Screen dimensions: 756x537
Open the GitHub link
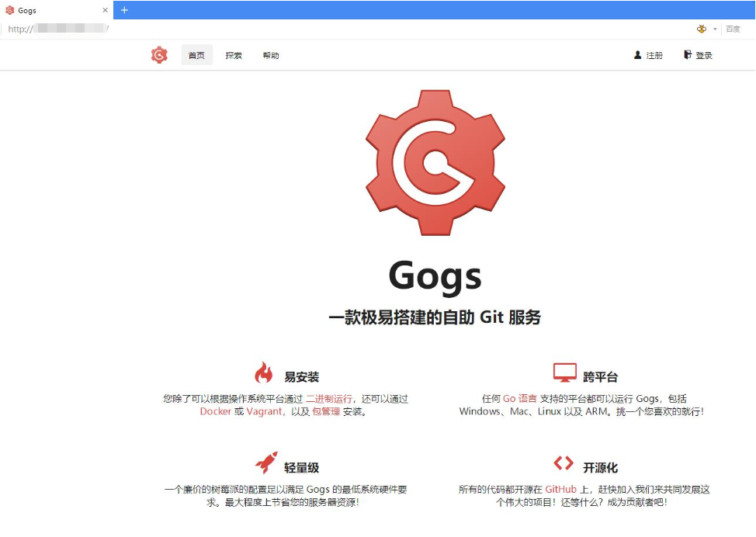tap(560, 490)
